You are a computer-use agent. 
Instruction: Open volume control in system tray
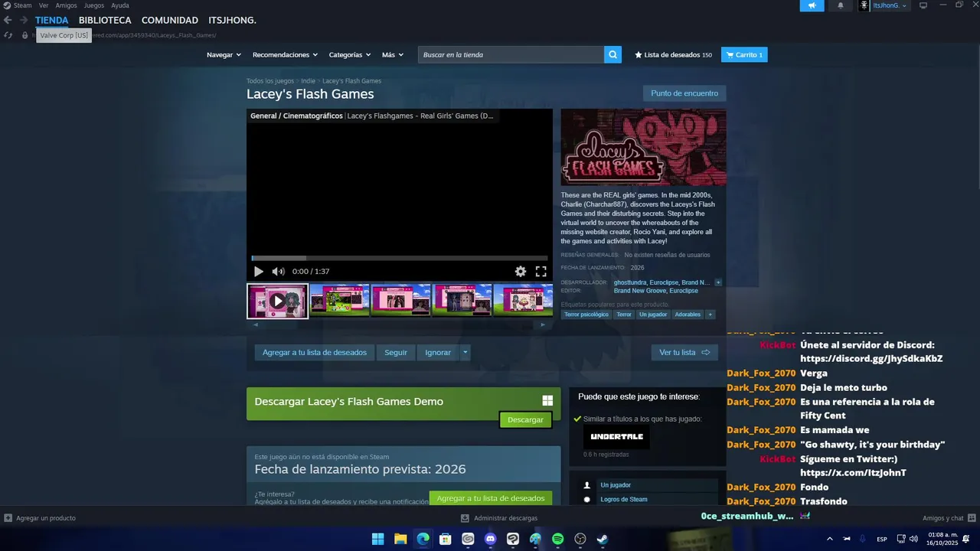913,539
